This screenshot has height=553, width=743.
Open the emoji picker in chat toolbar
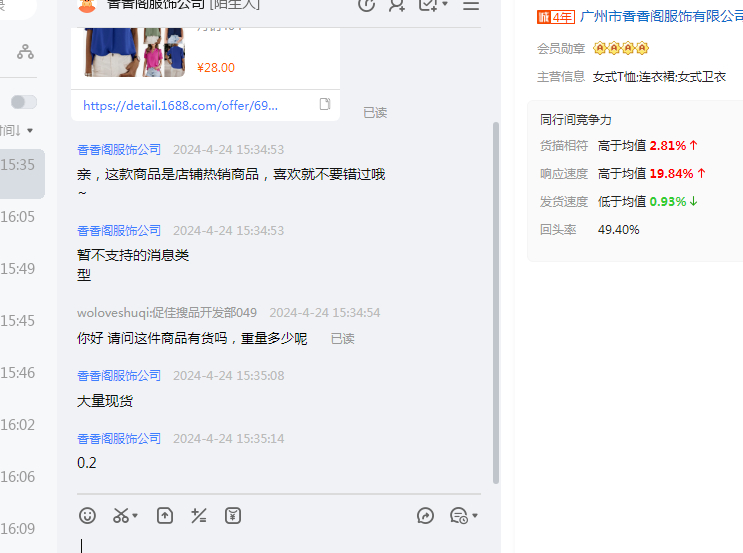[87, 516]
